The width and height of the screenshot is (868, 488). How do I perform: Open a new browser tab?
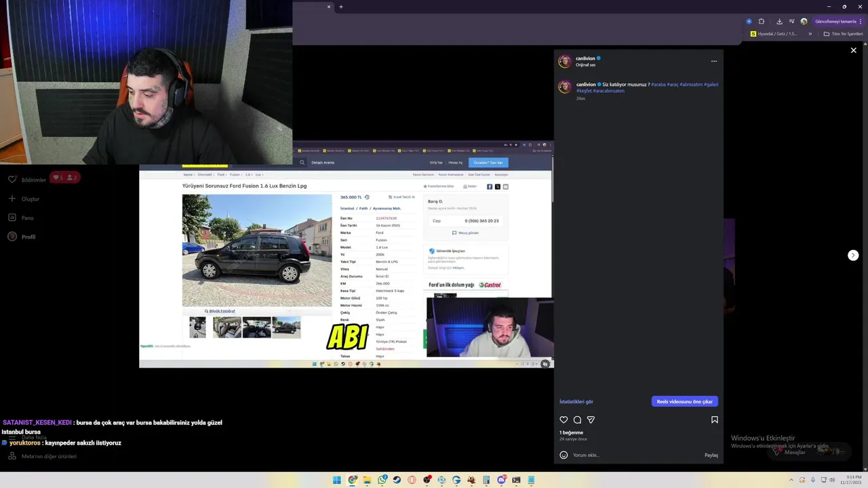[x=341, y=7]
